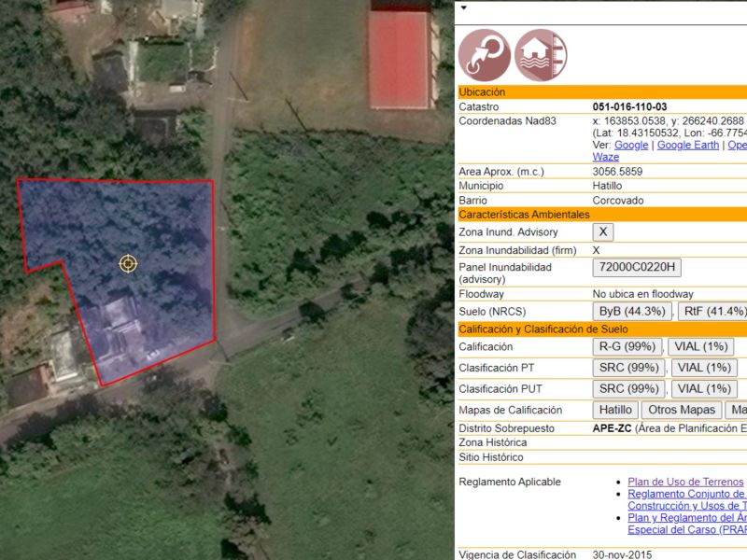Open the Google Earth link

687,145
